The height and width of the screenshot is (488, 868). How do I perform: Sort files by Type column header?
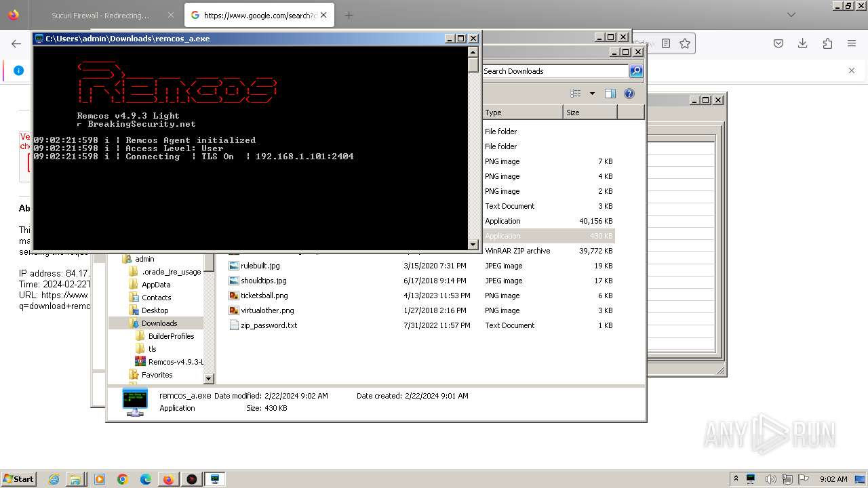tap(522, 113)
